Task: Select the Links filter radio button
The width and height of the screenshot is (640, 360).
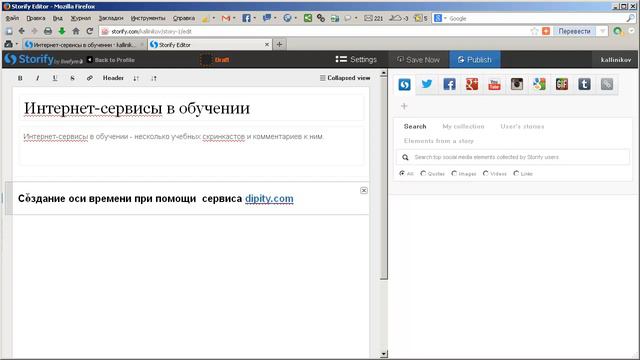Action: [516, 173]
